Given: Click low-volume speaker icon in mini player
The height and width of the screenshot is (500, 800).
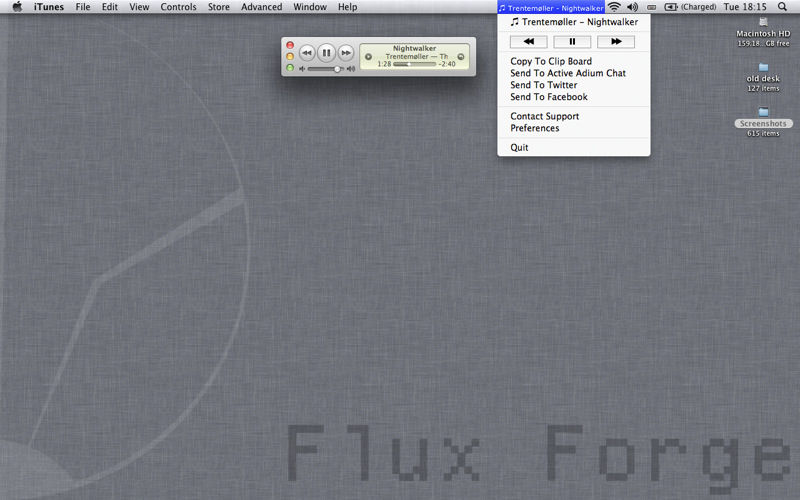Looking at the screenshot, I should click(x=302, y=69).
